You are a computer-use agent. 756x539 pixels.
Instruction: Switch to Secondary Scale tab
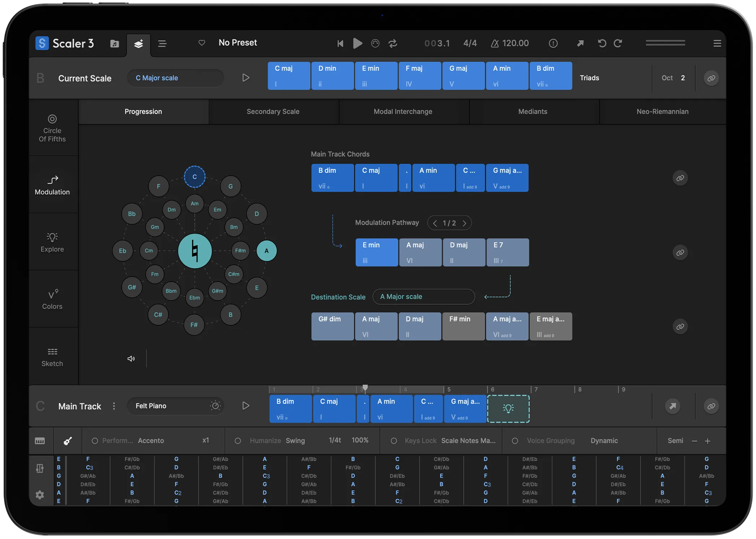[273, 112]
